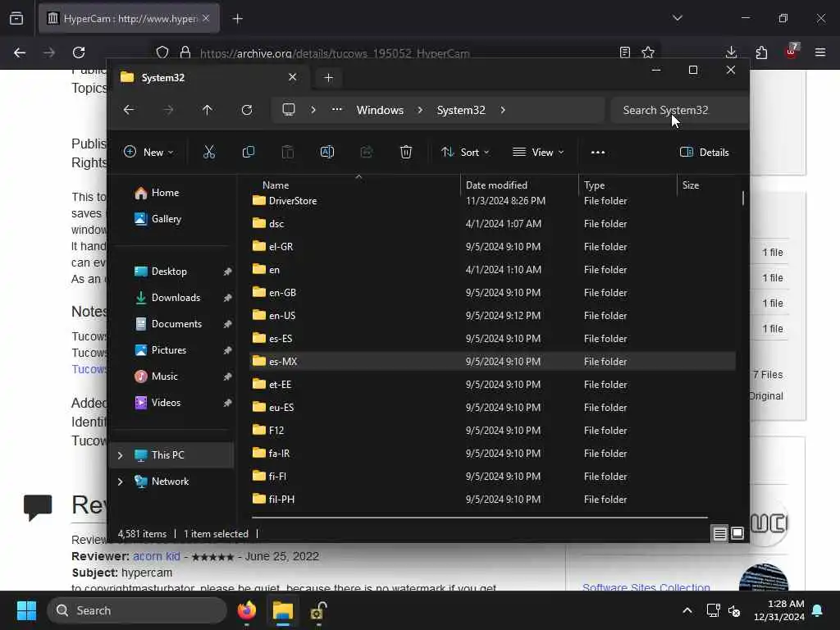Click the Share icon in Explorer toolbar
840x630 pixels.
coord(367,152)
